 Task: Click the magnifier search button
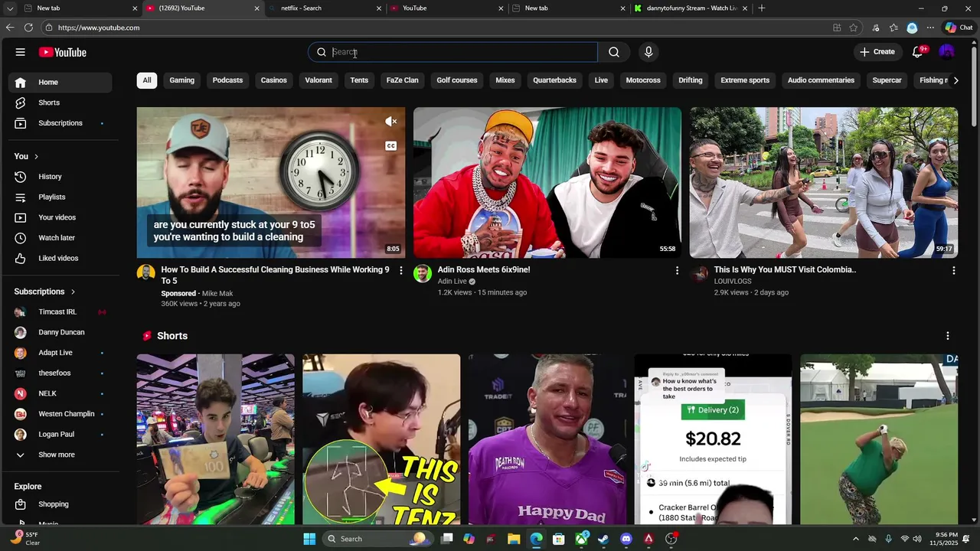coord(614,52)
